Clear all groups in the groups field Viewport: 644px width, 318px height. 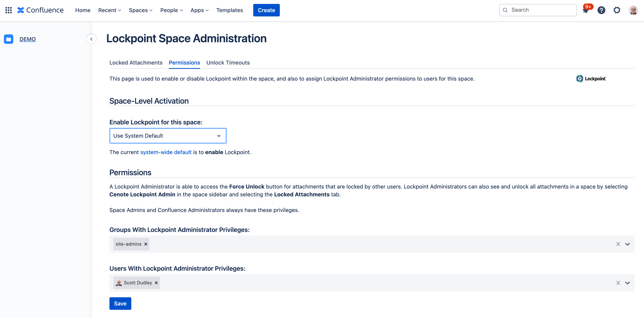point(618,244)
